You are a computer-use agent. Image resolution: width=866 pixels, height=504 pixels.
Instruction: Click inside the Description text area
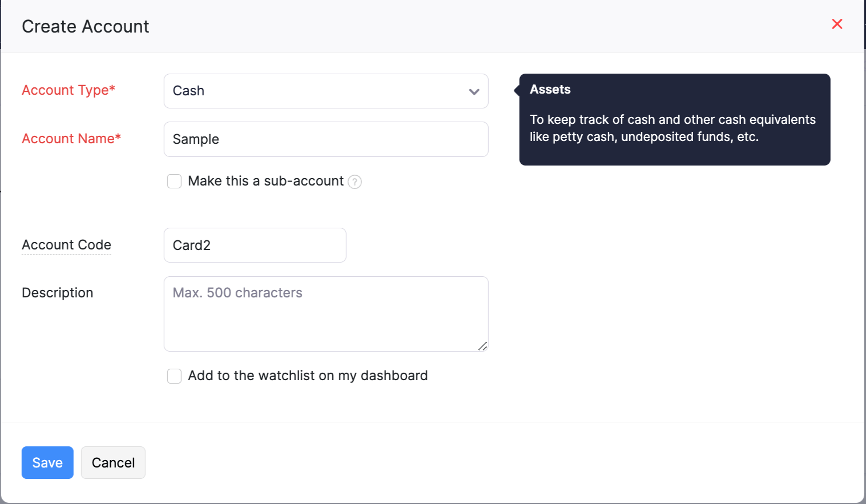point(325,314)
